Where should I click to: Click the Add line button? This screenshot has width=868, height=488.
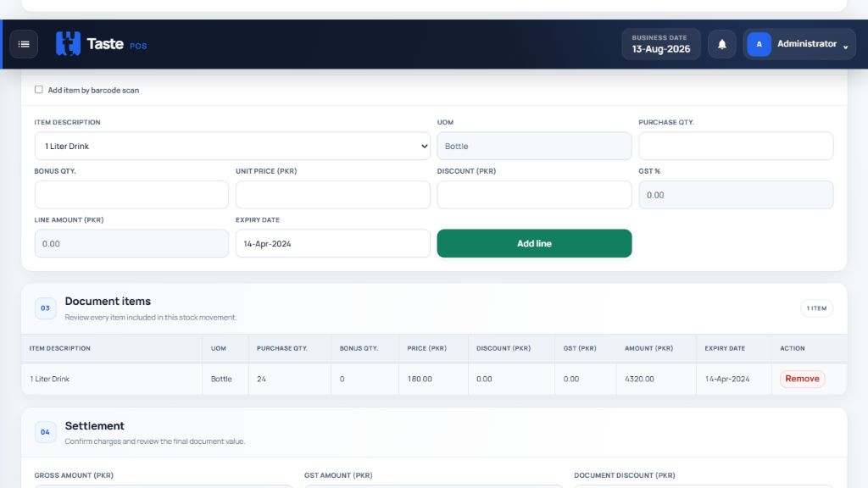(534, 243)
